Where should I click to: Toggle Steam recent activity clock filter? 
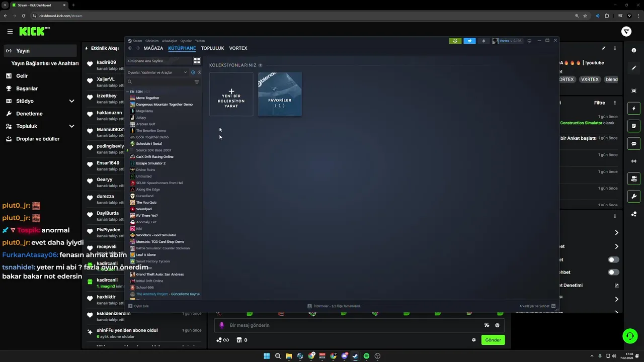pyautogui.click(x=193, y=72)
